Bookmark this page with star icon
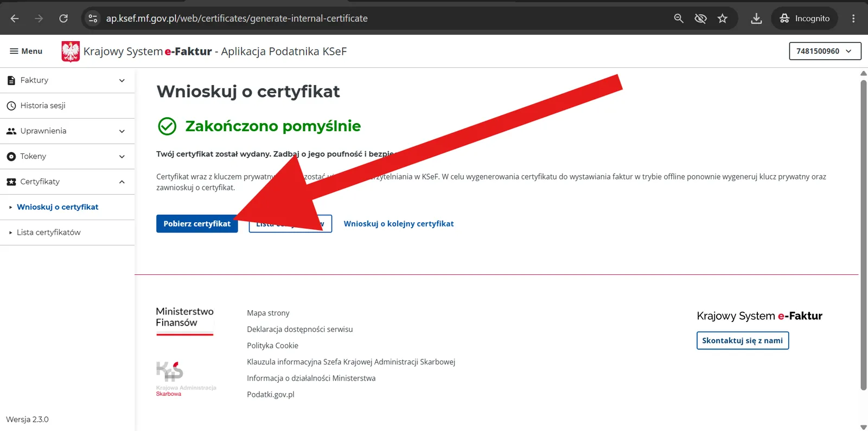This screenshot has width=868, height=431. [723, 18]
